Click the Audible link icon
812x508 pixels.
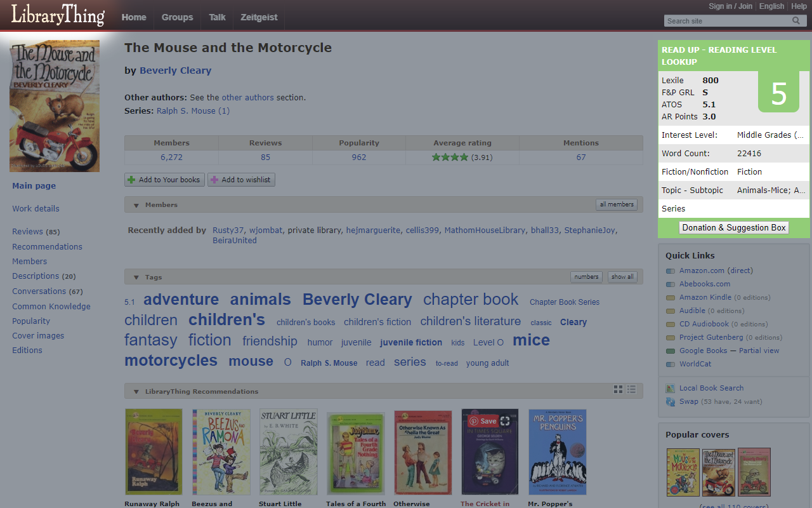(671, 311)
